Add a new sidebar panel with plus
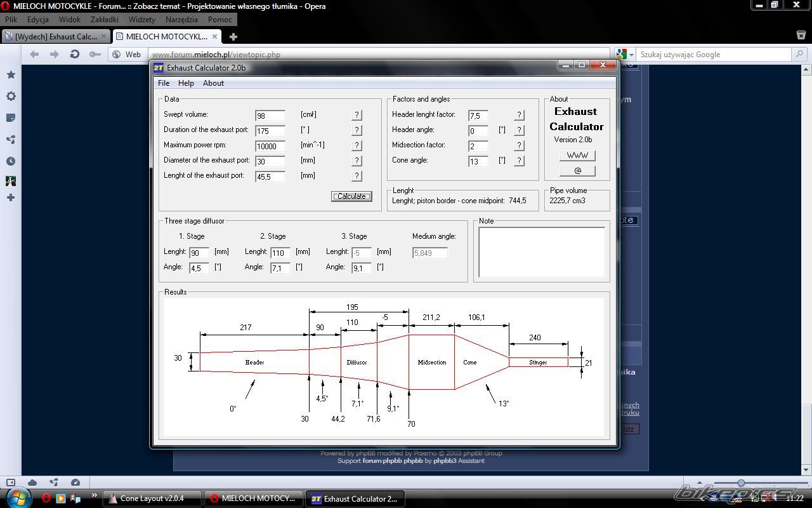Image resolution: width=812 pixels, height=508 pixels. point(11,197)
